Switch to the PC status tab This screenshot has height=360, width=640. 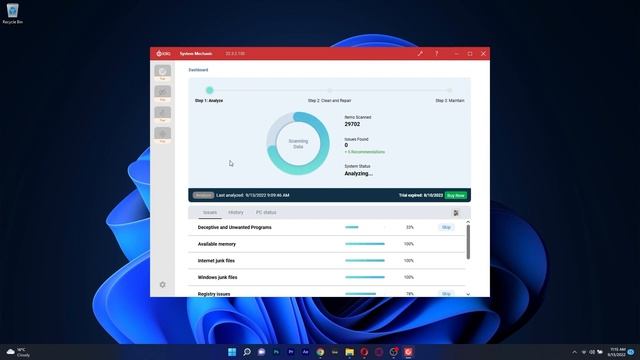[266, 213]
